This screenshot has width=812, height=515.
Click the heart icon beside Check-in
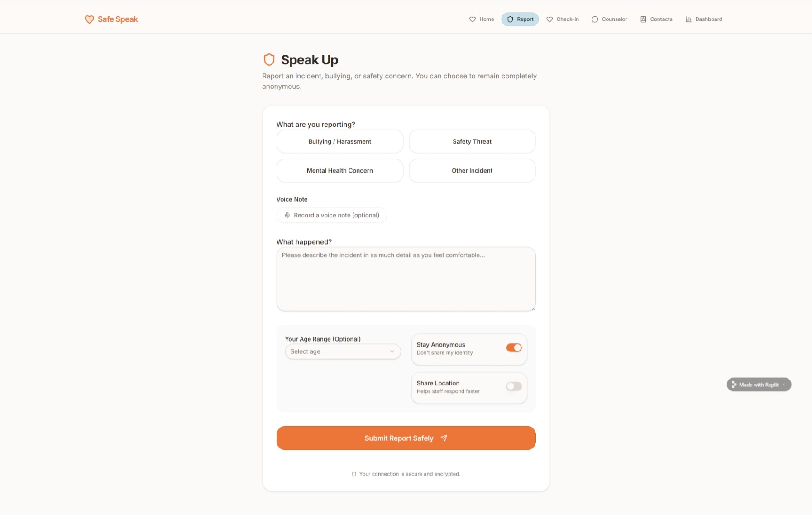(x=549, y=19)
